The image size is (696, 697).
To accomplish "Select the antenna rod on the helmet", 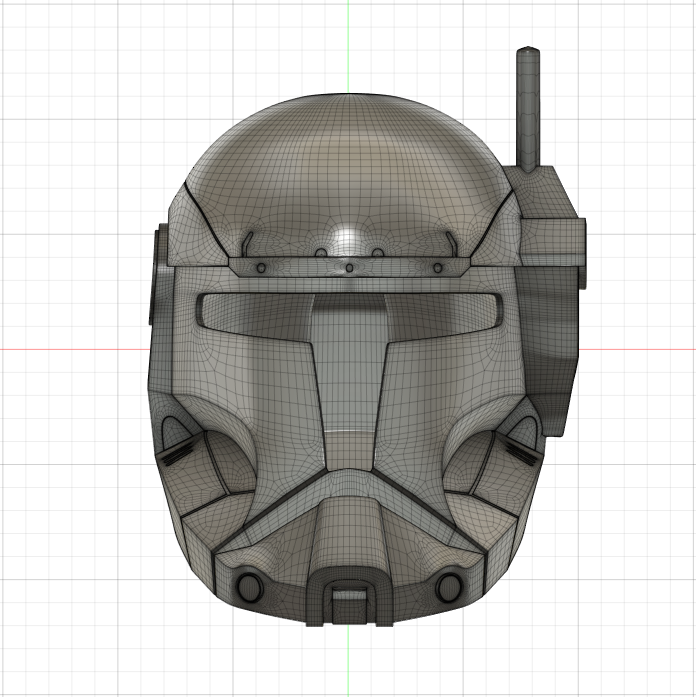I will click(528, 109).
